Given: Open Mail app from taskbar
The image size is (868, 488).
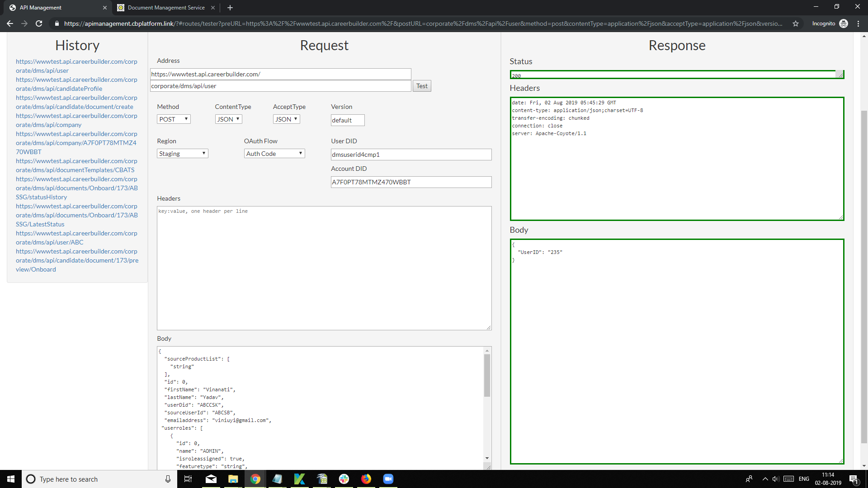Looking at the screenshot, I should pyautogui.click(x=211, y=479).
